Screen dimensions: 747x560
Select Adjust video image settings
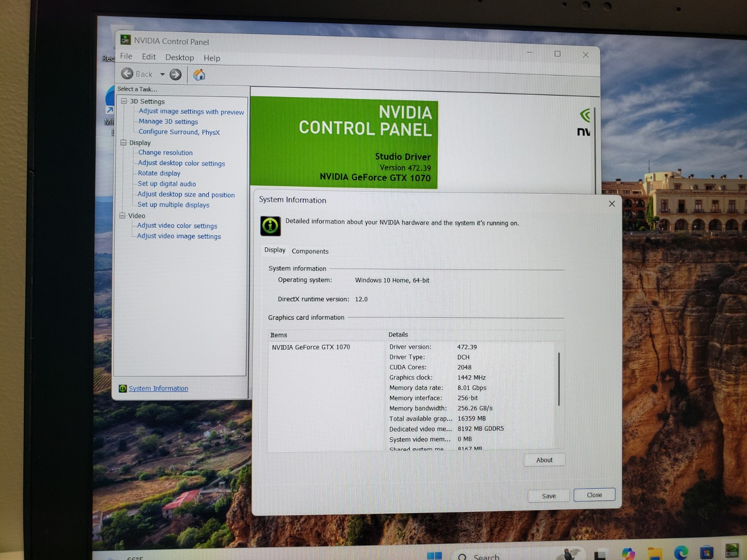coord(179,236)
